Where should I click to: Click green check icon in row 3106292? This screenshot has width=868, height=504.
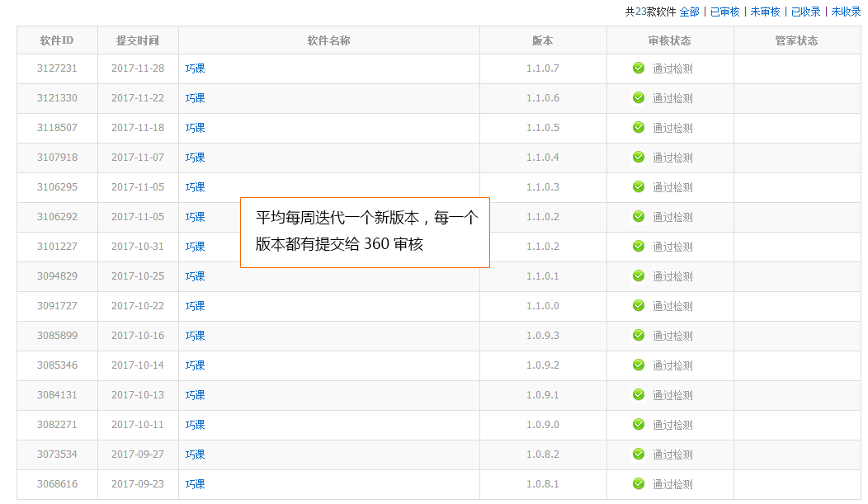[639, 216]
